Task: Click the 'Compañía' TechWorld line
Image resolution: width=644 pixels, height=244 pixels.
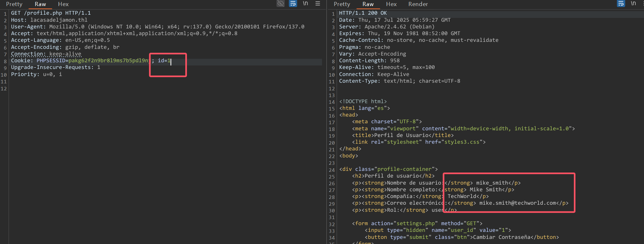Action: click(x=421, y=196)
